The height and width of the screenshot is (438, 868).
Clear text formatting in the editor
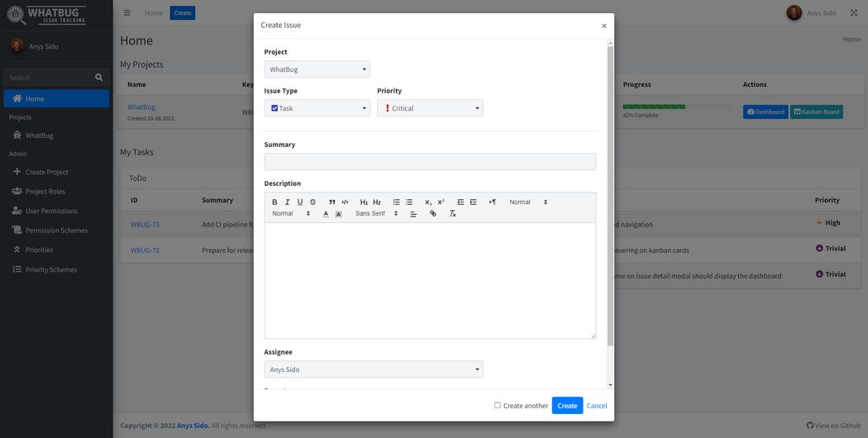point(452,214)
